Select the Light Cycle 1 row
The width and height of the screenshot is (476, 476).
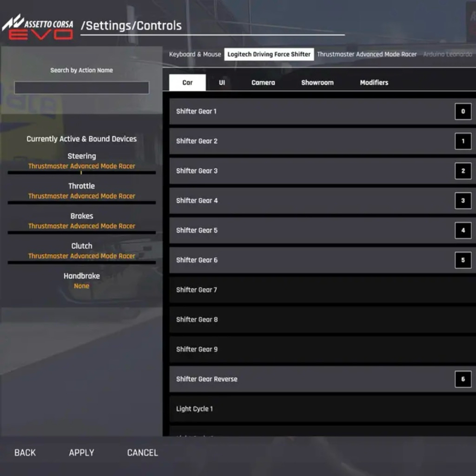click(323, 409)
